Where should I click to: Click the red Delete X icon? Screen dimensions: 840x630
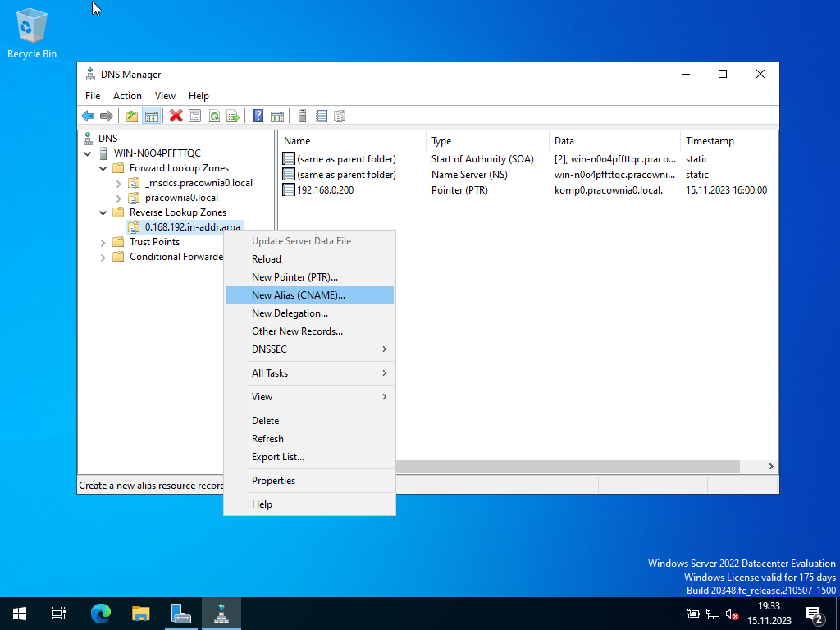(176, 116)
